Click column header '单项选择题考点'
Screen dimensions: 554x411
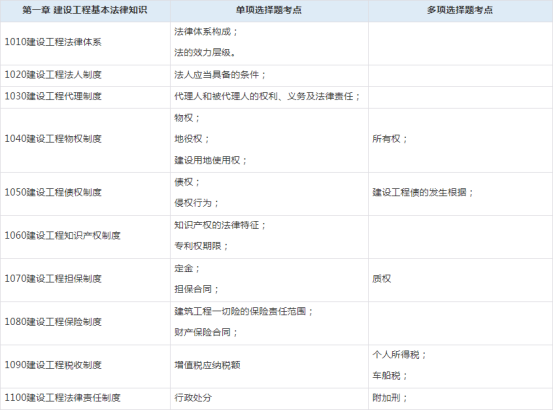[269, 10]
